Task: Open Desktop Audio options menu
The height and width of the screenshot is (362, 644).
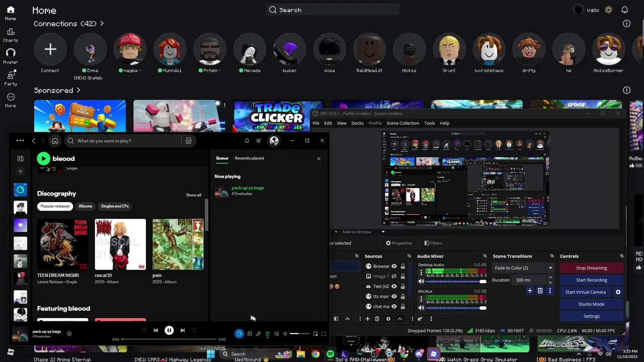Action: tap(421, 273)
